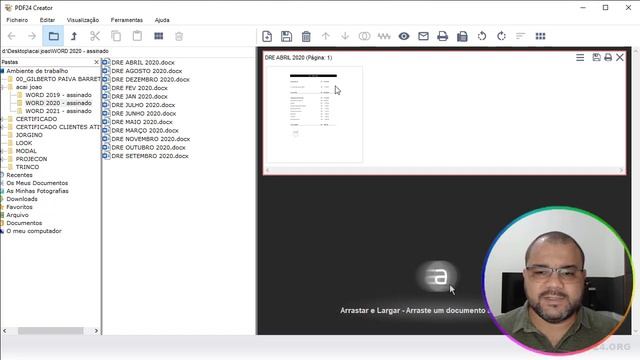
Task: Rotate pages clockwise
Action: point(501,36)
